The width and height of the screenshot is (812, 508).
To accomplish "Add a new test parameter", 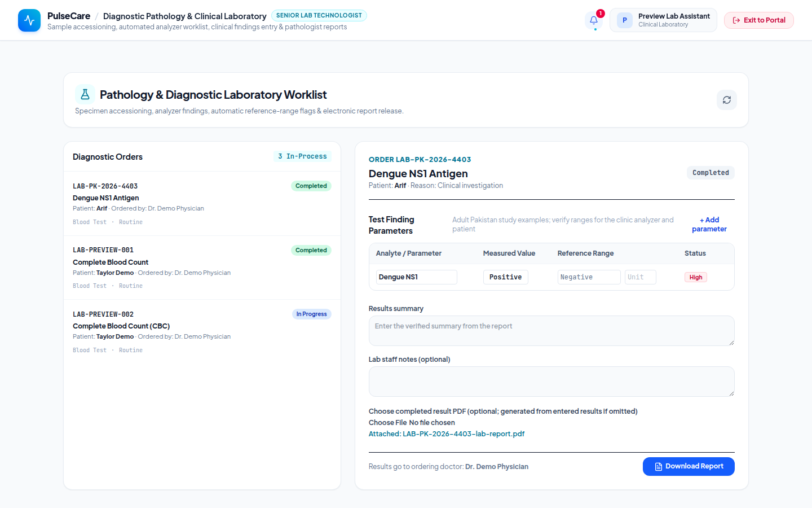I will pos(709,225).
